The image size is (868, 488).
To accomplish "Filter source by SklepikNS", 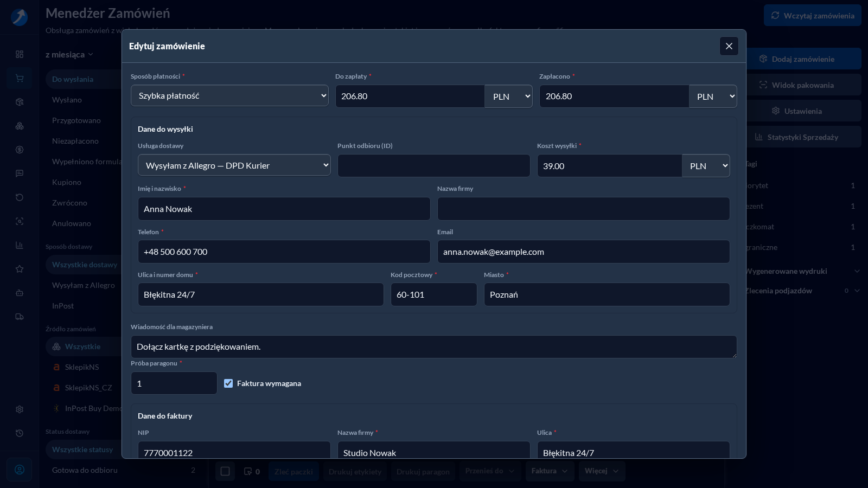I will click(x=84, y=367).
